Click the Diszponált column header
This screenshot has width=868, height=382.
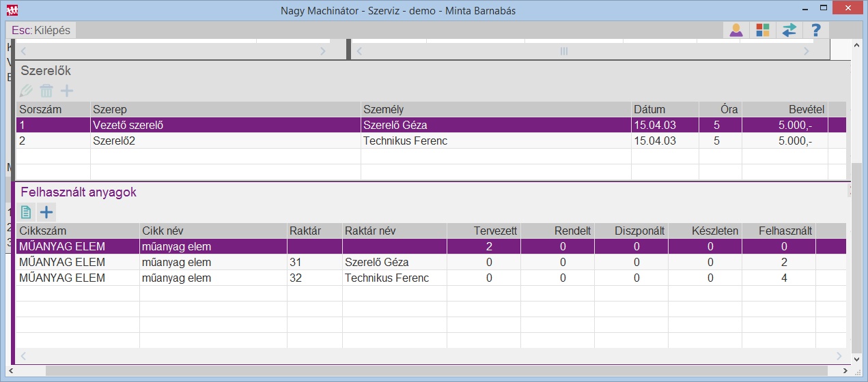click(631, 231)
